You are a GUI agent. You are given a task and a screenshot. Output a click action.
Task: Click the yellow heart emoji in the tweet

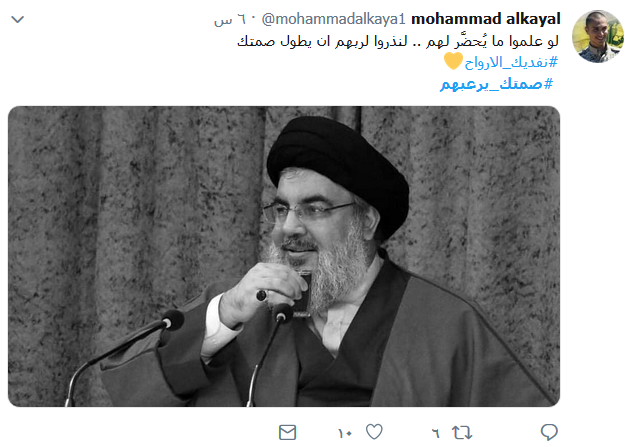[453, 61]
